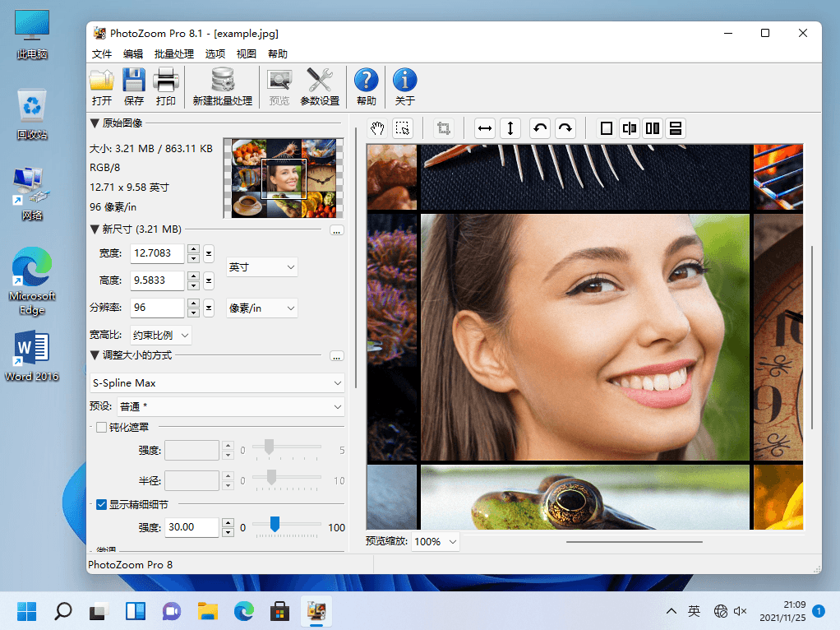Open the 选项 menu
The width and height of the screenshot is (840, 630).
point(215,54)
